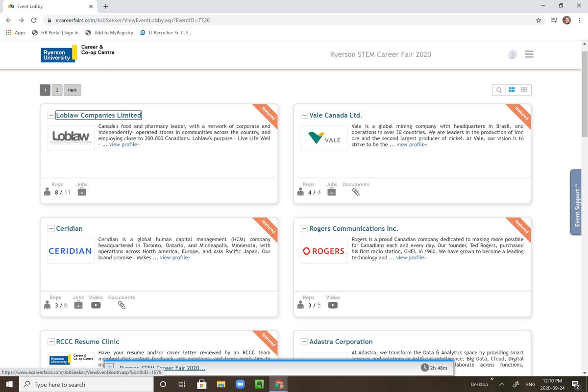Open Task View in taskbar

[181, 384]
